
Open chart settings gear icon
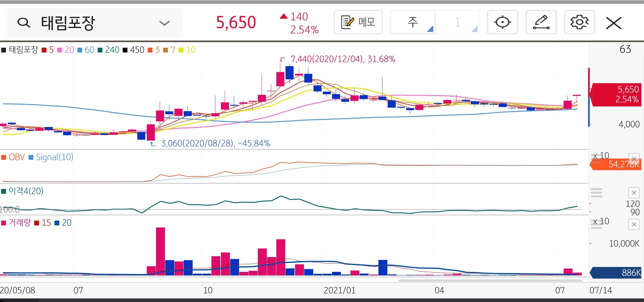[579, 22]
